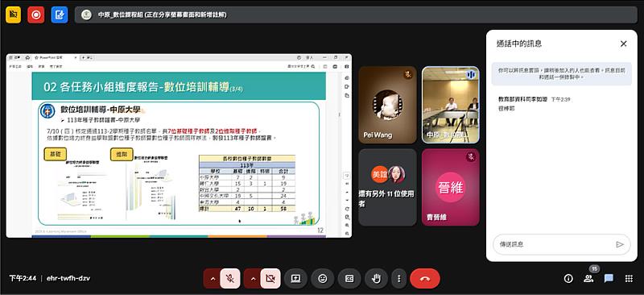Screen dimensions: 644x295
Task: Open the activities grid icon
Action: coord(629,279)
